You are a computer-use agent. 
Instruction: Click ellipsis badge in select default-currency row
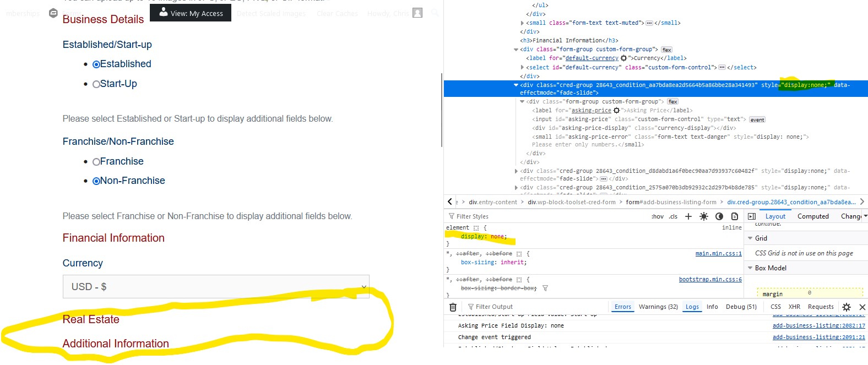(721, 67)
